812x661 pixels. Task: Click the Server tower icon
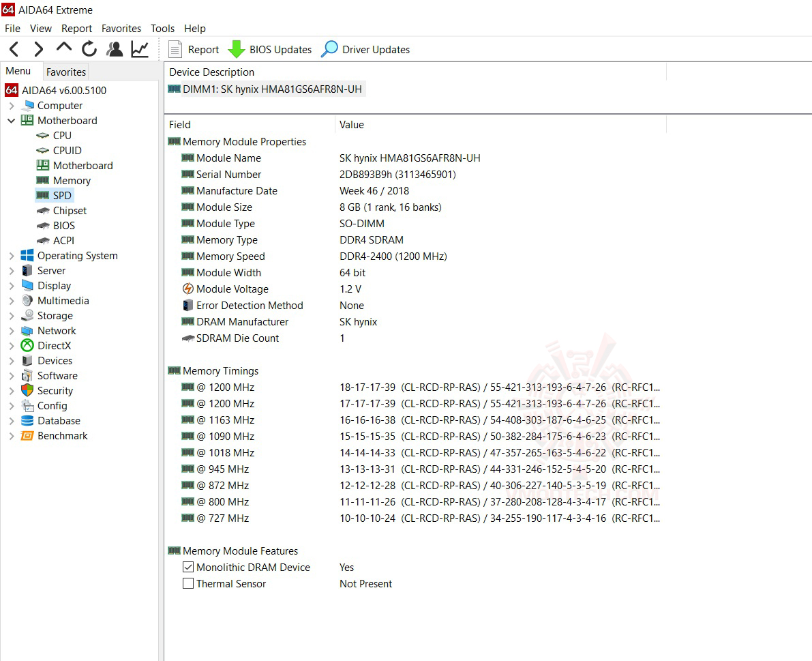tap(27, 270)
